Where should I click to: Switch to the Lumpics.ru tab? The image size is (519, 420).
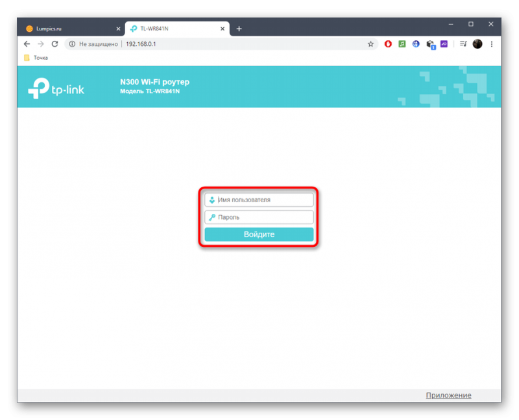point(71,29)
